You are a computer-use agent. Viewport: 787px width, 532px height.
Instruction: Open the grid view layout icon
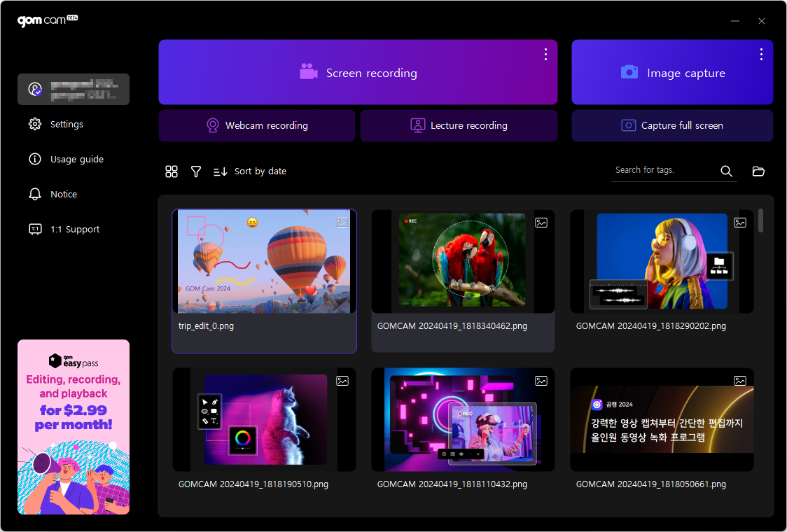coord(172,171)
